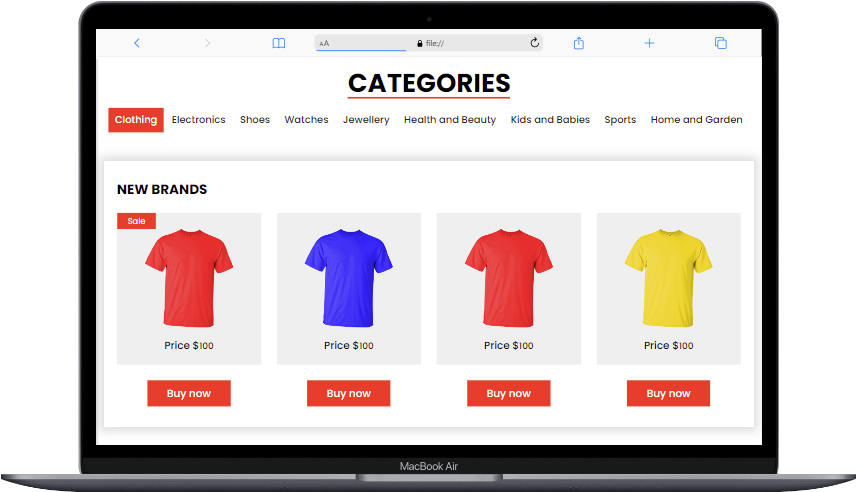Open the Shoes category tab
Screen dimensions: 856x492
pyautogui.click(x=255, y=120)
